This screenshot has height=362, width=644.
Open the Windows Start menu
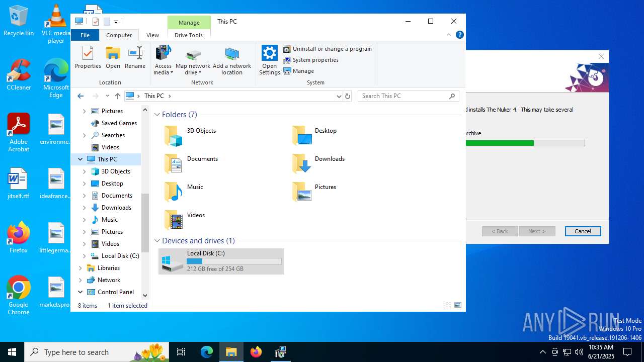12,352
